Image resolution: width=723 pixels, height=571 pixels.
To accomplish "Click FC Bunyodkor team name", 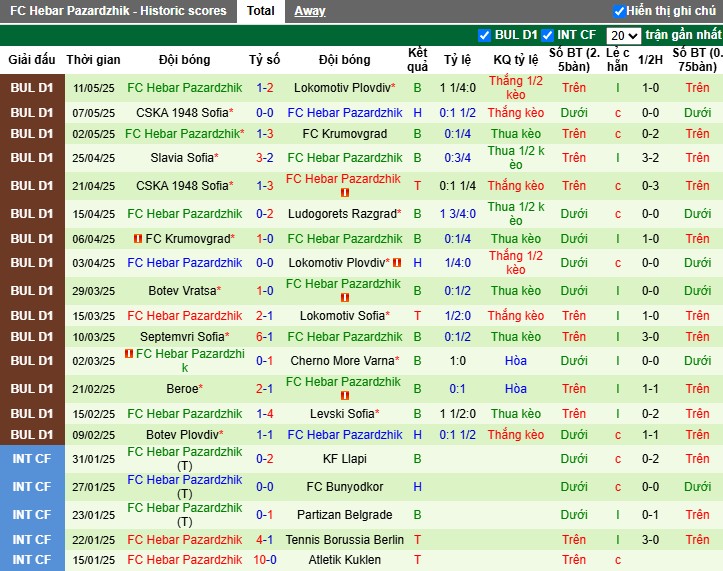I will coord(344,487).
